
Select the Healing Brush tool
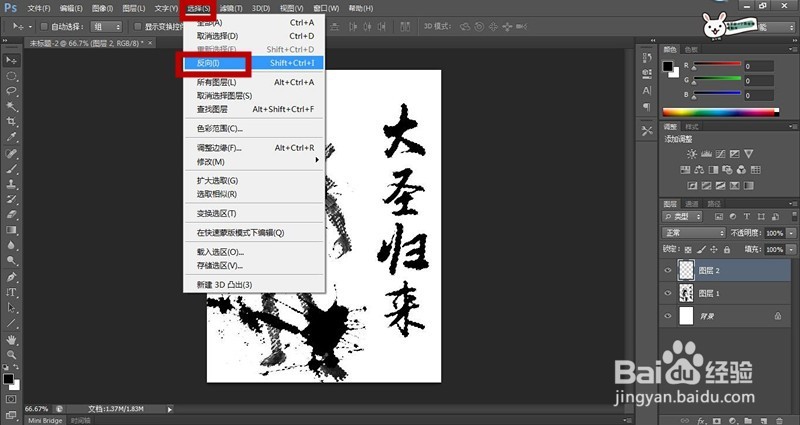11,154
